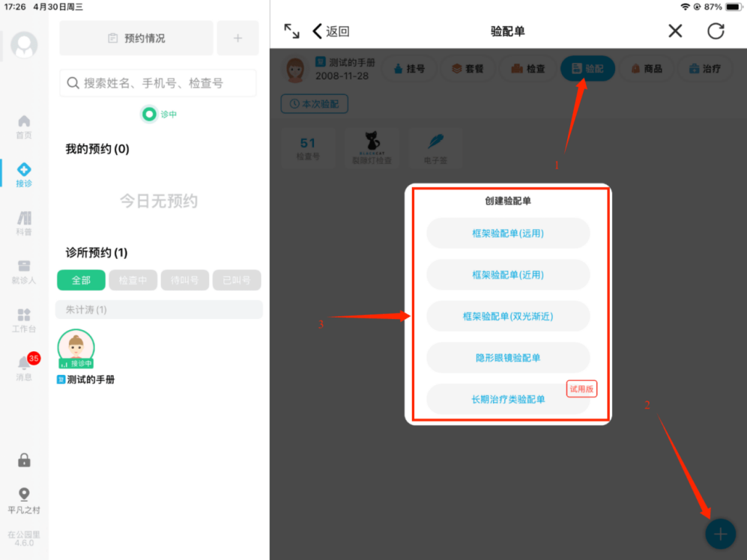Open 消息 notifications bell with badge
Viewport: 747px width, 560px height.
click(x=25, y=365)
